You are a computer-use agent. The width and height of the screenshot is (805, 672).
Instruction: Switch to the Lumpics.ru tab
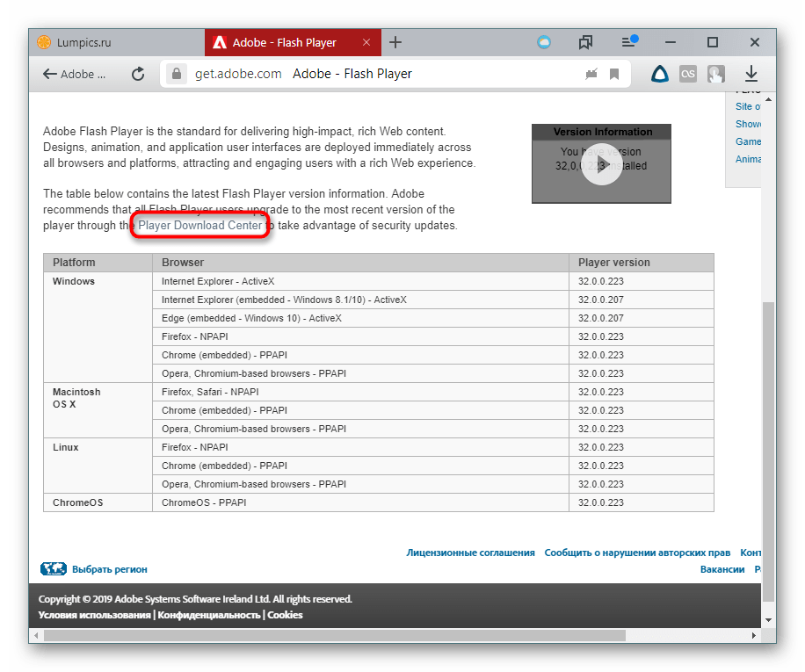117,42
